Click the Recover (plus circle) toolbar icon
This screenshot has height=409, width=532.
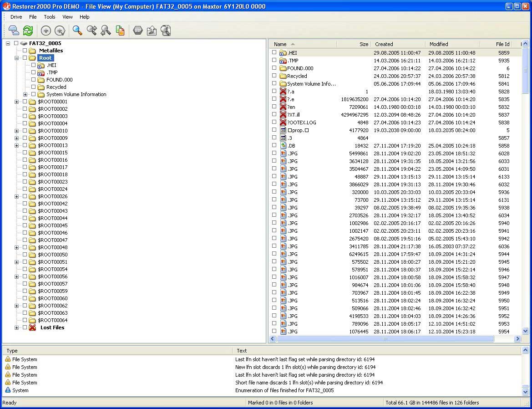46,31
